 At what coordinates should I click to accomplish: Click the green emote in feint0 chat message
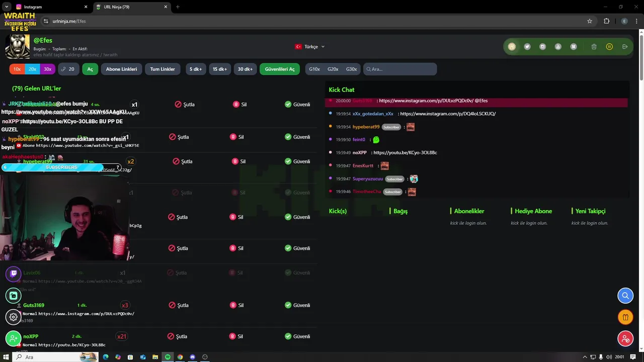(376, 140)
